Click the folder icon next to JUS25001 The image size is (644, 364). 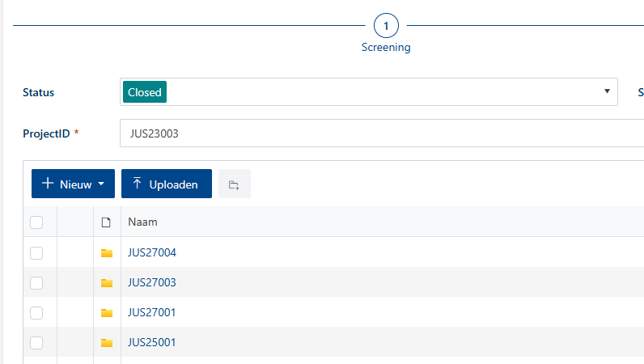[x=107, y=343]
